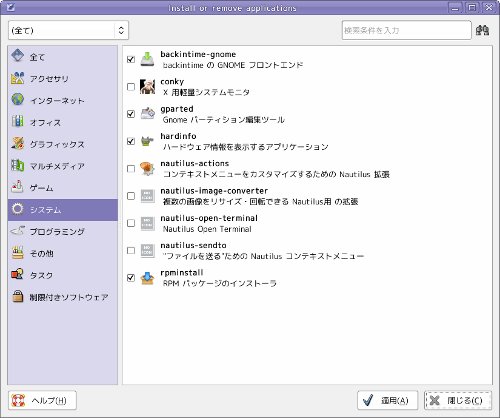Click the マルチメディア category icon

(x=17, y=165)
